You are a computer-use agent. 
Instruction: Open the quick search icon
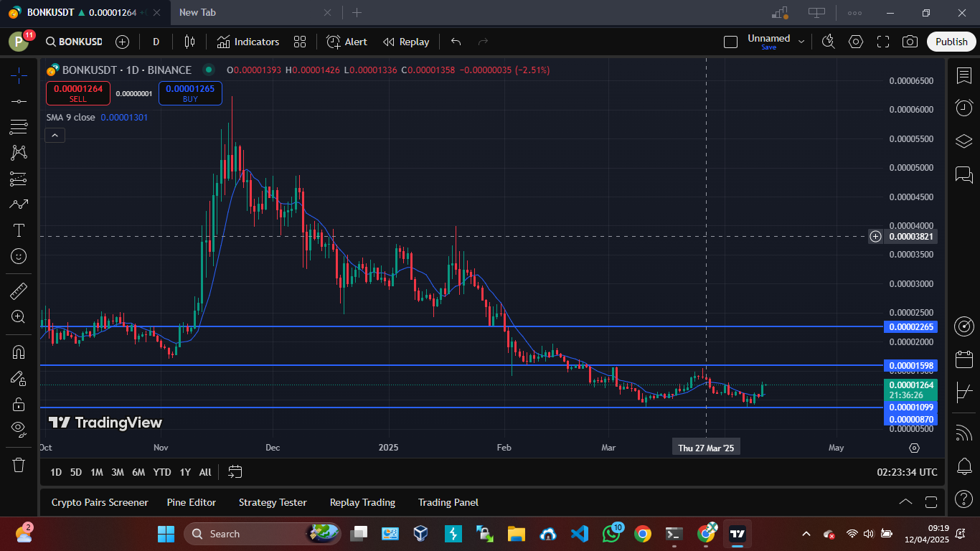coord(829,42)
